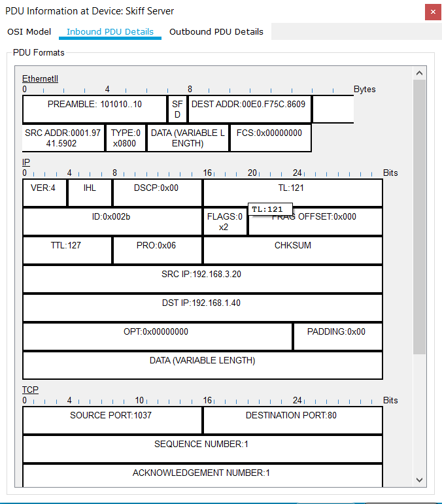442x504 pixels.
Task: Click scrollbar up arrow
Action: click(419, 73)
